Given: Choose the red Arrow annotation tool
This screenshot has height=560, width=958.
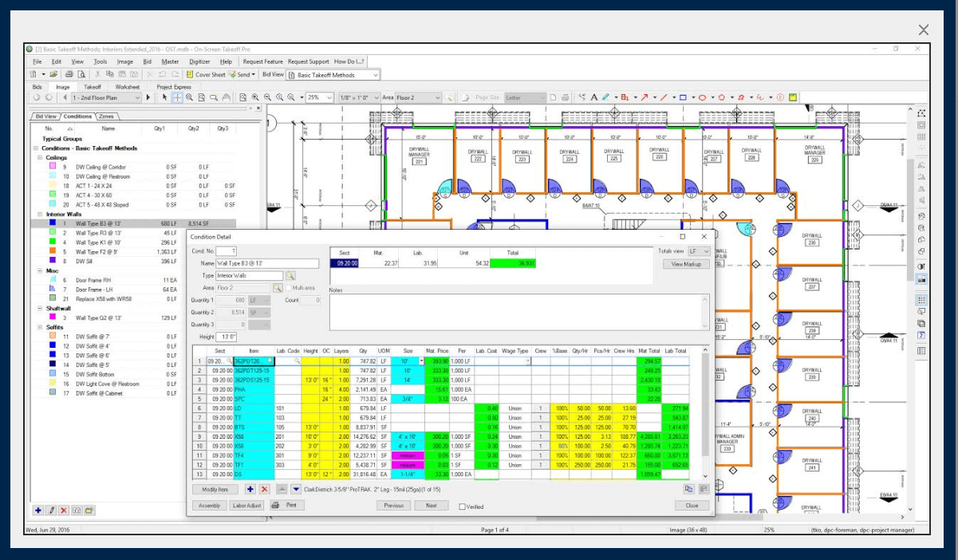Looking at the screenshot, I should point(645,97).
